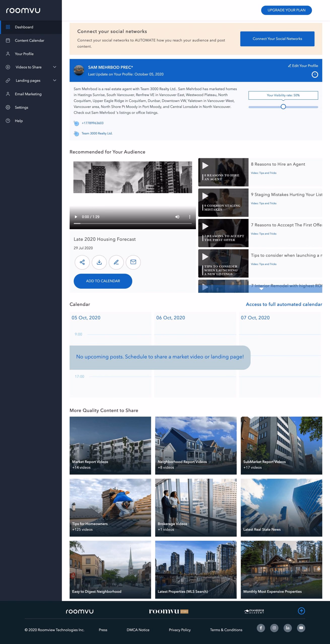Open the Facebook footer icon
The width and height of the screenshot is (330, 644).
click(261, 628)
